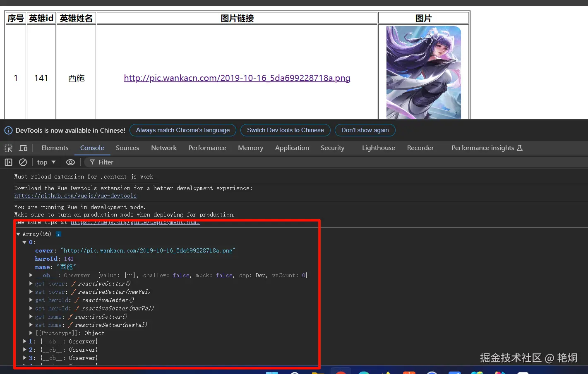
Task: Open the Performance tab
Action: tap(207, 148)
